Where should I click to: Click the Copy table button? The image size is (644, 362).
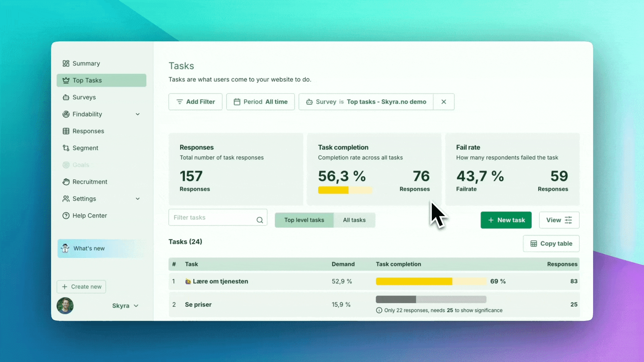pos(551,244)
